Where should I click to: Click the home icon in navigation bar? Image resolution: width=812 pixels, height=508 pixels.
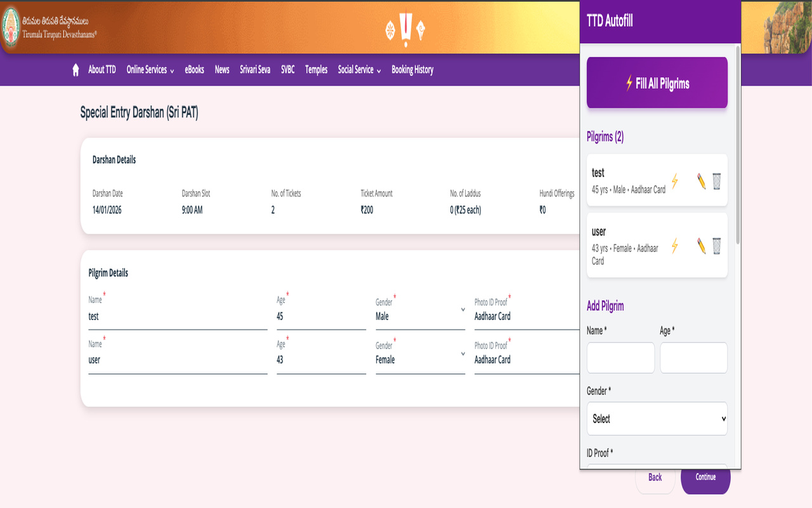point(75,70)
